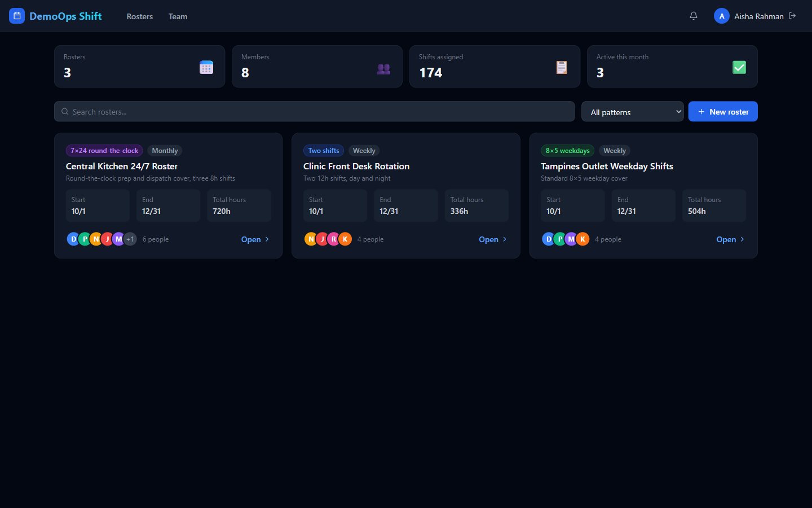This screenshot has height=508, width=812.
Task: Select the Tampines Outlet Weekday Shifts title
Action: [607, 166]
